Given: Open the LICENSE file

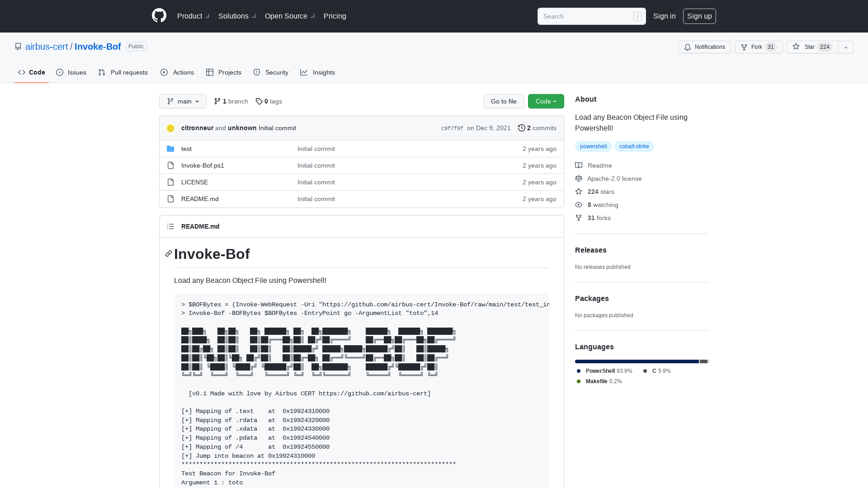Looking at the screenshot, I should [194, 182].
